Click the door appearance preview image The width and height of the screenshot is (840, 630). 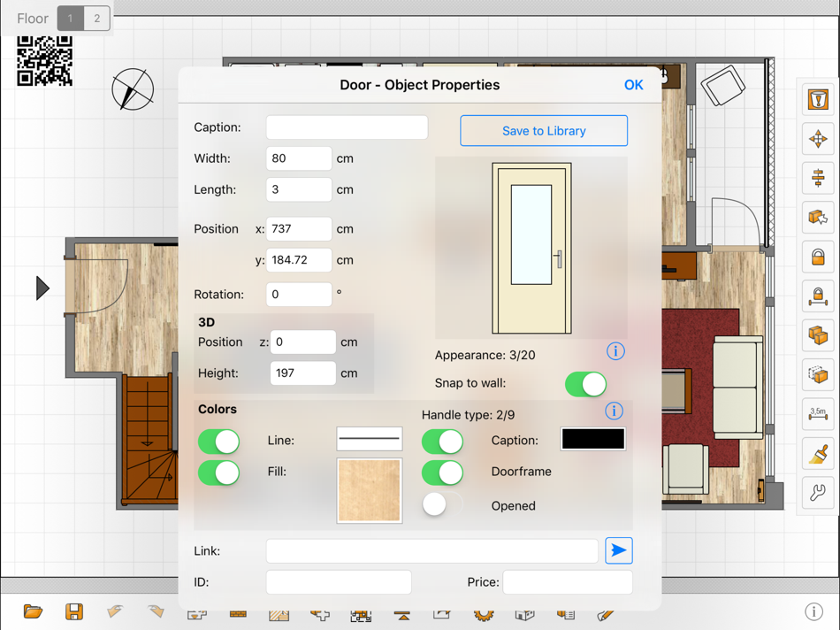point(531,249)
